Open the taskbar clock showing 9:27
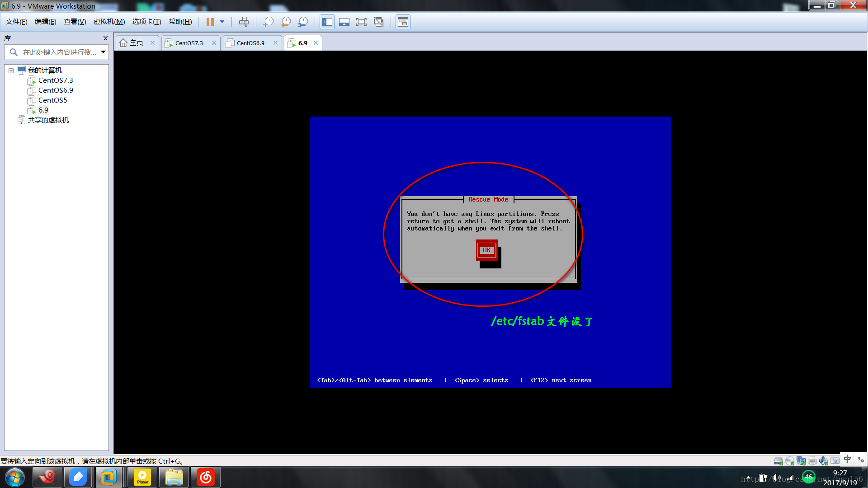This screenshot has width=868, height=488. coord(840,478)
